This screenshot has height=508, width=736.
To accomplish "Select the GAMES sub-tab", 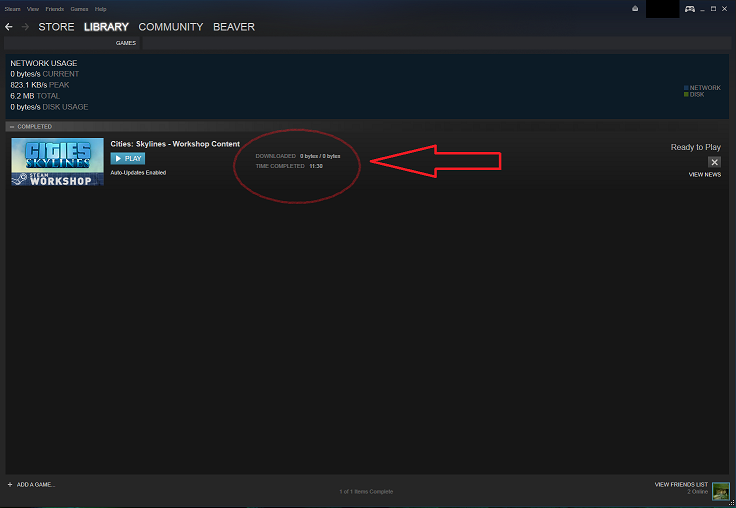I will coord(126,43).
